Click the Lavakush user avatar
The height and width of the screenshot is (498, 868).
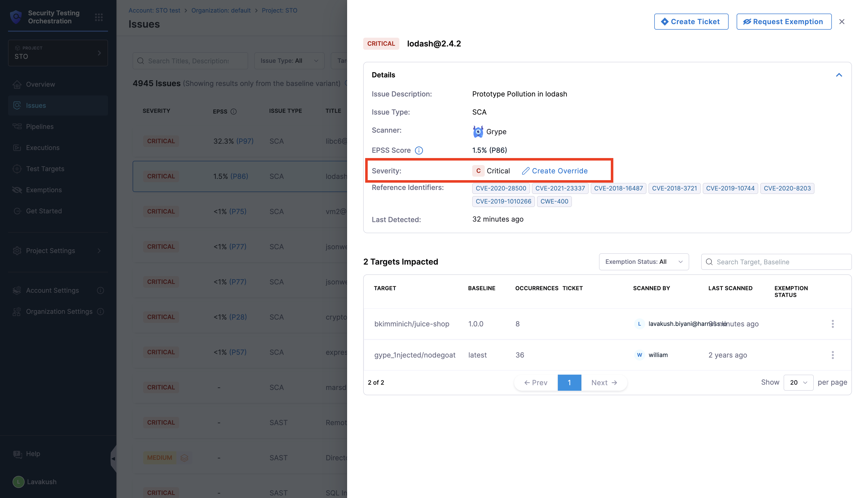click(x=19, y=482)
